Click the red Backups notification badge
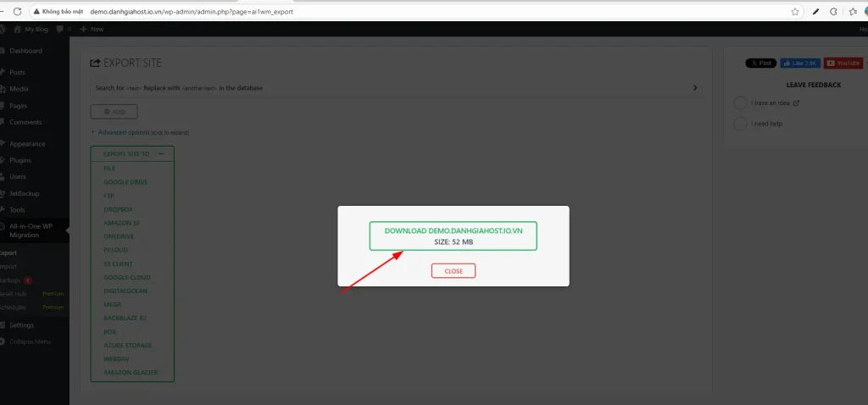Screen dimensions: 868x405 [28, 280]
